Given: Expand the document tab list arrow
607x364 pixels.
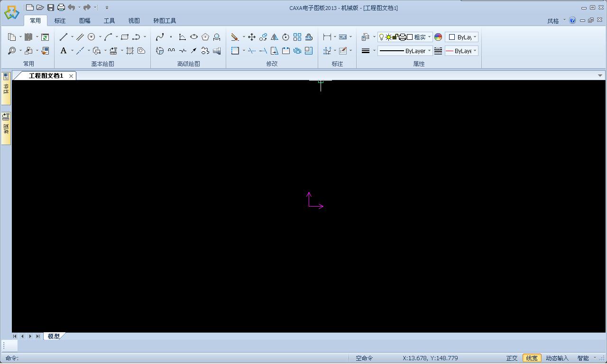Looking at the screenshot, I should (x=600, y=75).
